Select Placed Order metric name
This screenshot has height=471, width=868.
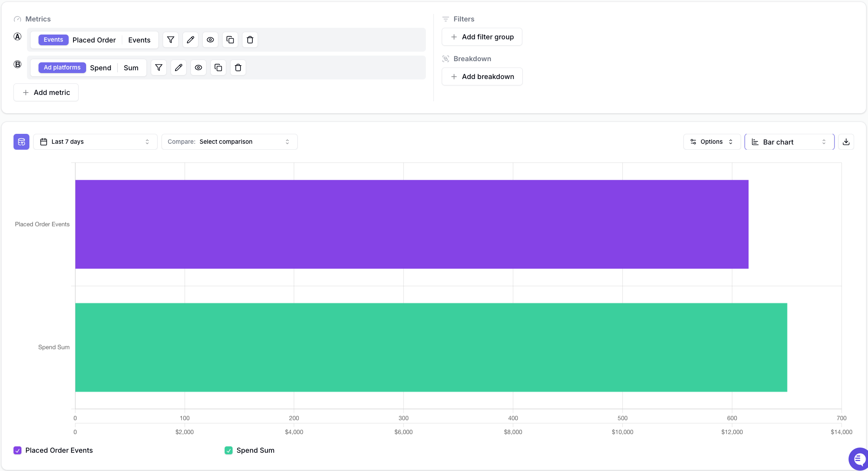[x=94, y=40]
